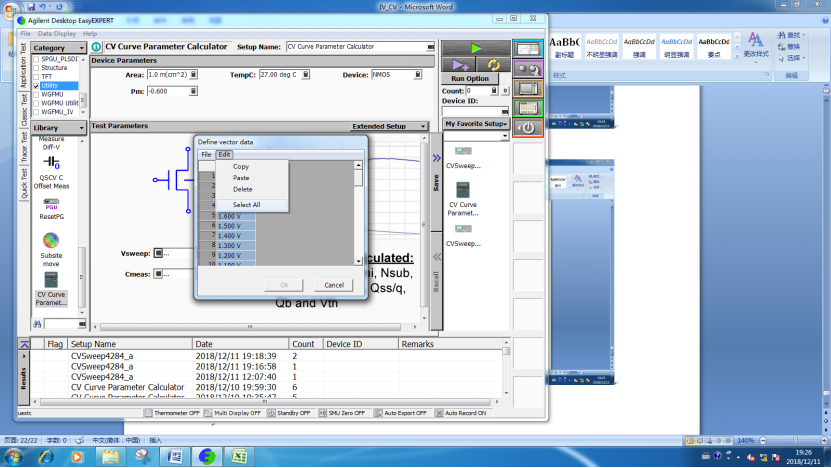Screen dimensions: 831x468
Task: Click the green info icon beside calculator title
Action: 96,47
